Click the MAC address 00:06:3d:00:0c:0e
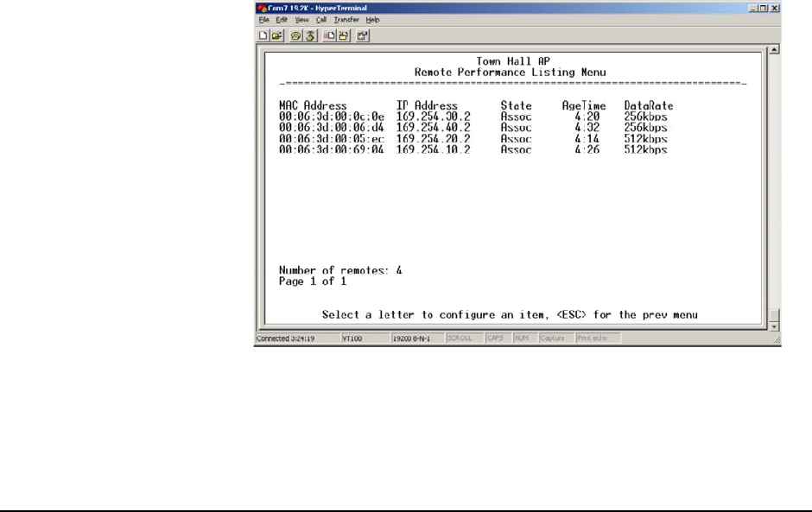The width and height of the screenshot is (812, 512). tap(332, 117)
